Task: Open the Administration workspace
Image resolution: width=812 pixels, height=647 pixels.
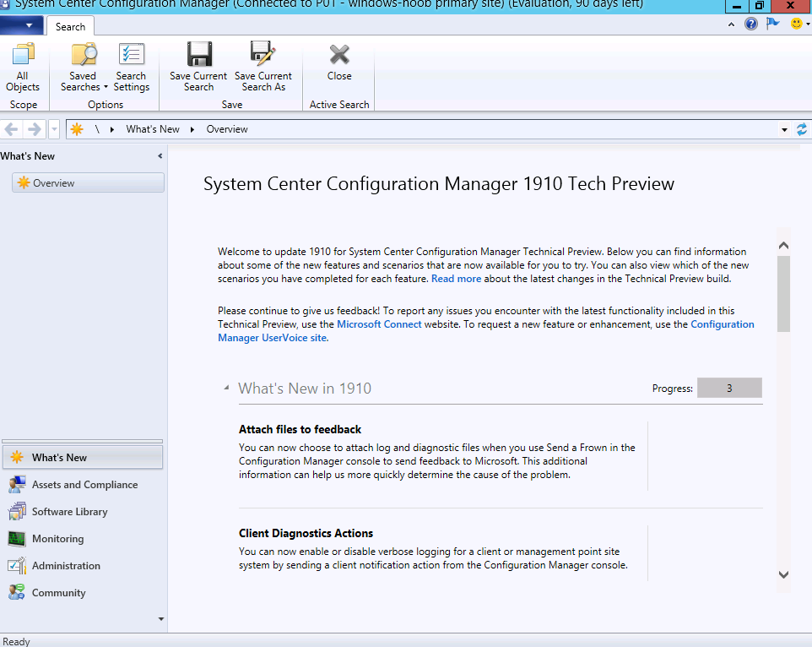Action: 83,566
